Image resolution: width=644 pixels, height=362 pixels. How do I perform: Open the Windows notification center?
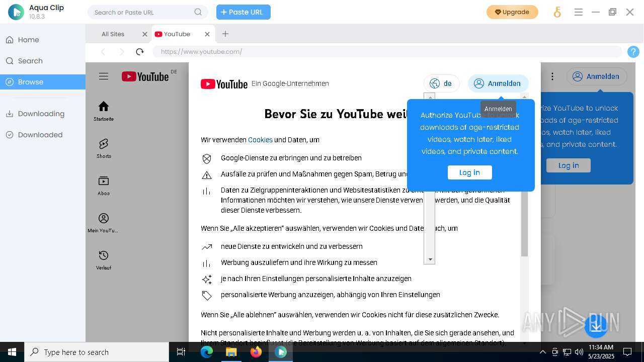point(627,352)
